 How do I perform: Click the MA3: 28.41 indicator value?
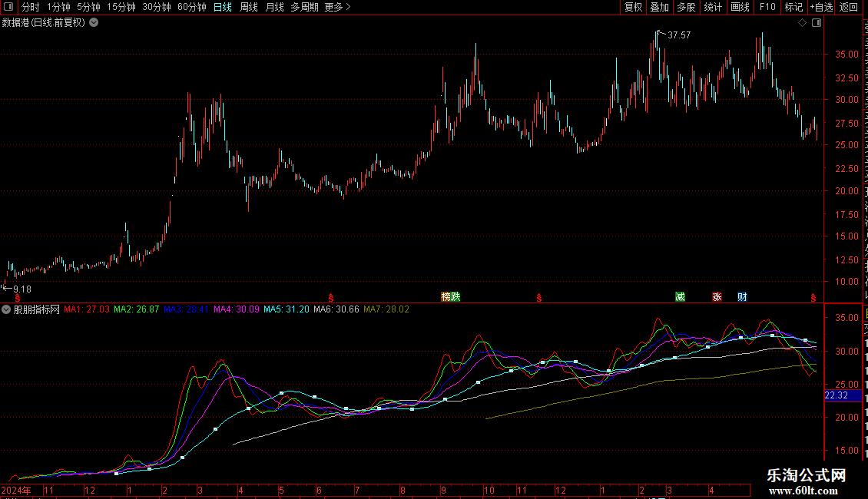186,310
